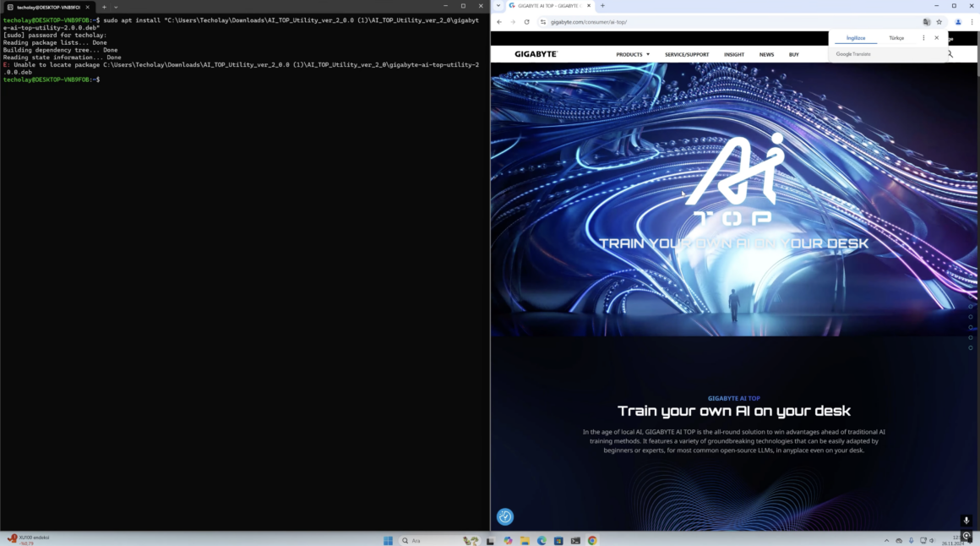Image resolution: width=980 pixels, height=546 pixels.
Task: Click the 'Reading package lists... Done' line
Action: click(x=55, y=42)
